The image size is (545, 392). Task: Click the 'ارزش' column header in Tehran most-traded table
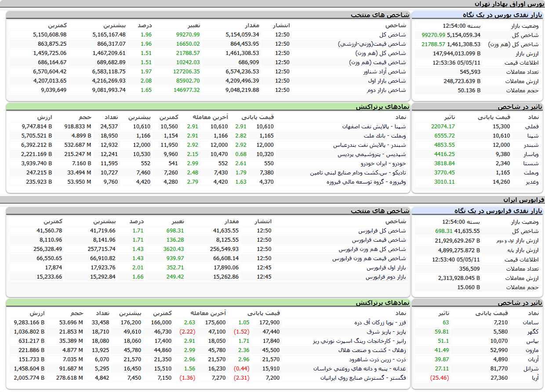44,117
